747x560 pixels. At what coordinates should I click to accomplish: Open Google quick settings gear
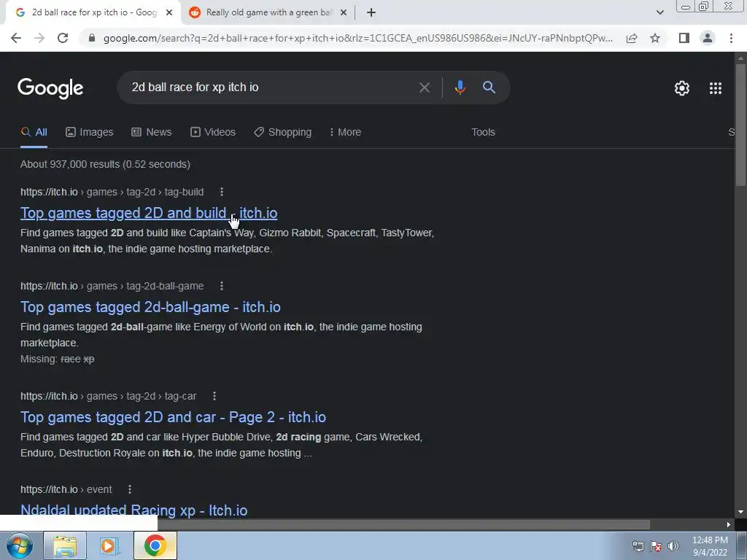click(682, 88)
